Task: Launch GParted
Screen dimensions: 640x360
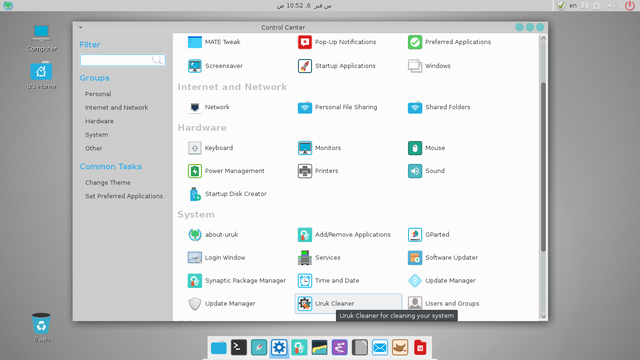Action: [x=429, y=235]
